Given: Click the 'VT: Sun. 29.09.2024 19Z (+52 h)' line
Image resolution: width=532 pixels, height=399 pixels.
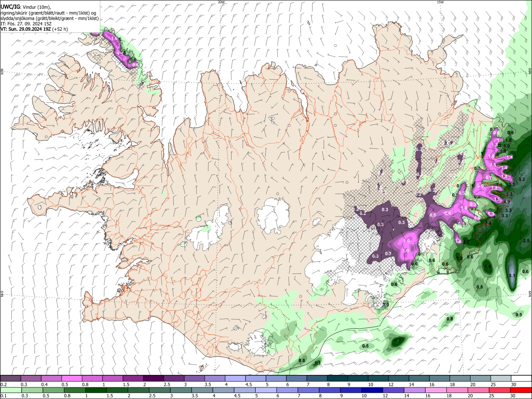Looking at the screenshot, I should click(x=34, y=29).
